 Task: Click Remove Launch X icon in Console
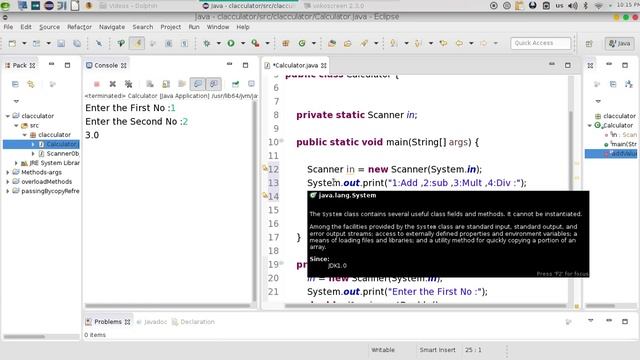coord(113,84)
